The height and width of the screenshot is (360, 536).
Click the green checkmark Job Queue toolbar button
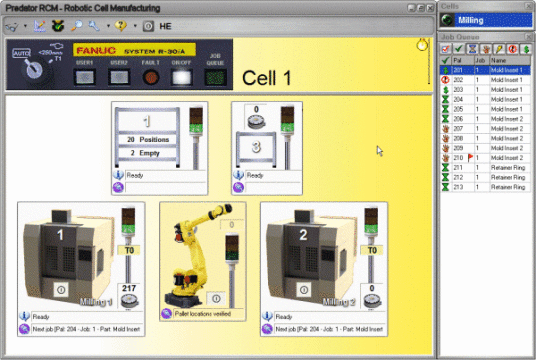[x=459, y=49]
